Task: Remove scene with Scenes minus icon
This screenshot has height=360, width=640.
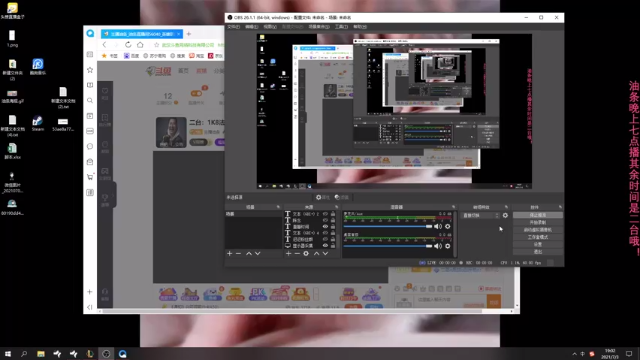Action: point(238,253)
